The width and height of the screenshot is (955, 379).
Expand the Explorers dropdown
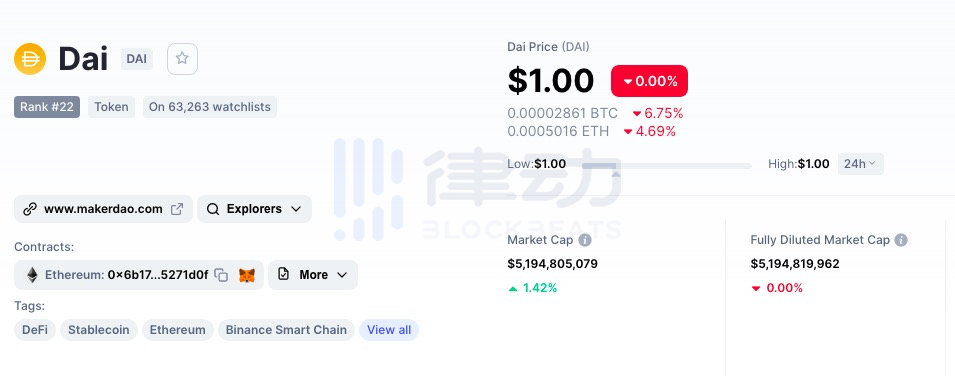tap(255, 209)
